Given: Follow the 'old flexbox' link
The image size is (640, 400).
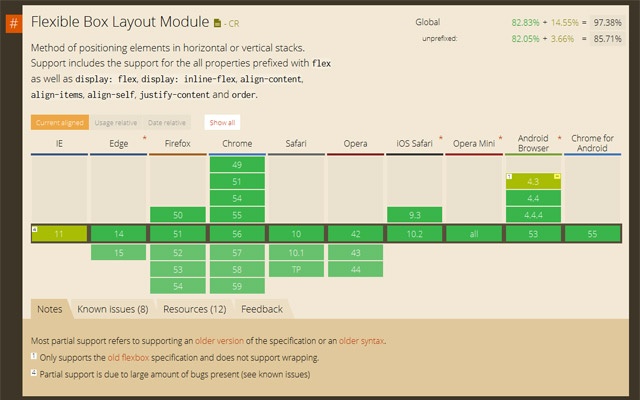Looking at the screenshot, I should click(128, 358).
